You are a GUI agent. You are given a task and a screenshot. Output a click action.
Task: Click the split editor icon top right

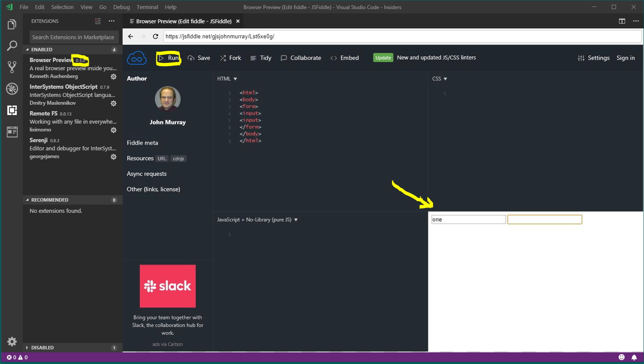coord(622,21)
